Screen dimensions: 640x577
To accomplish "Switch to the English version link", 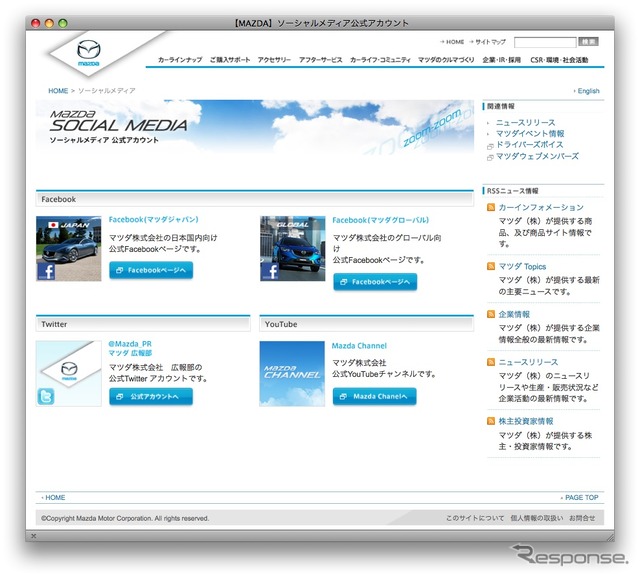I will pos(587,91).
